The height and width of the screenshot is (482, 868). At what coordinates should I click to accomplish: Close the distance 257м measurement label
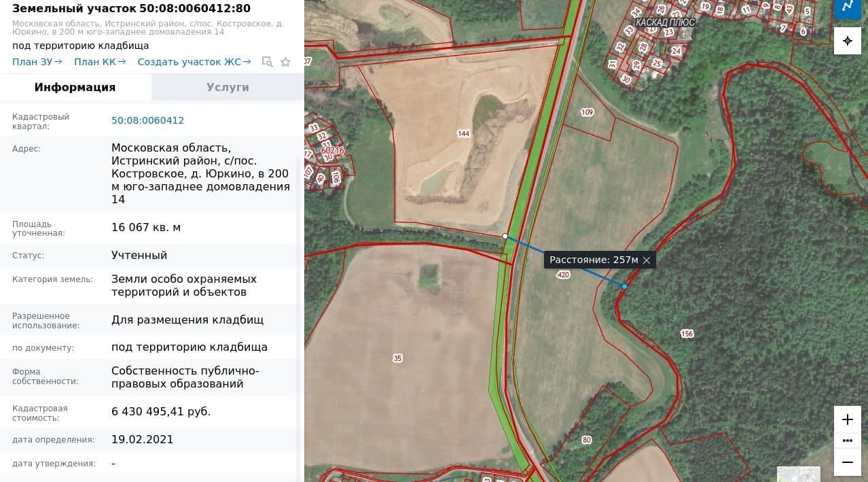pos(647,260)
